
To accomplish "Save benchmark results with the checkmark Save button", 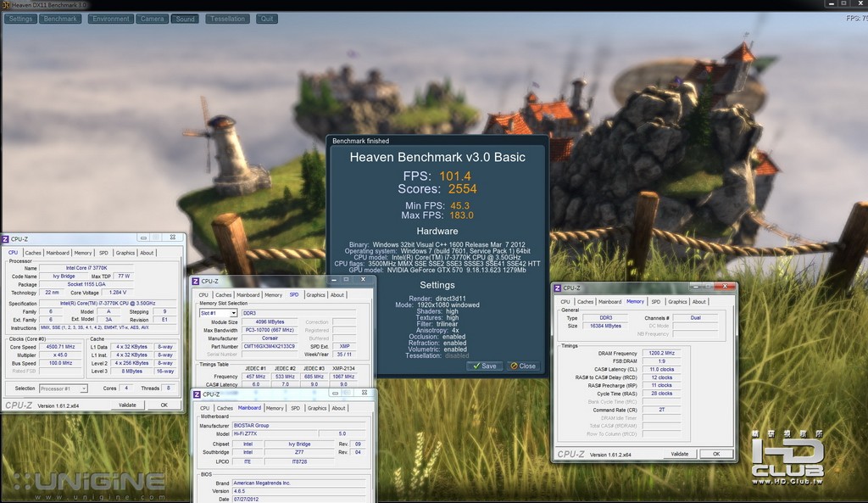I will pyautogui.click(x=485, y=366).
